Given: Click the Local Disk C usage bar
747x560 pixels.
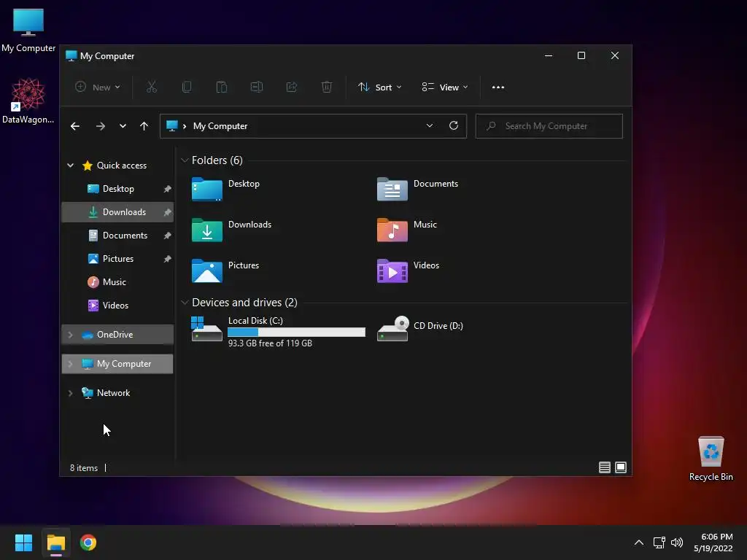Looking at the screenshot, I should coord(296,332).
